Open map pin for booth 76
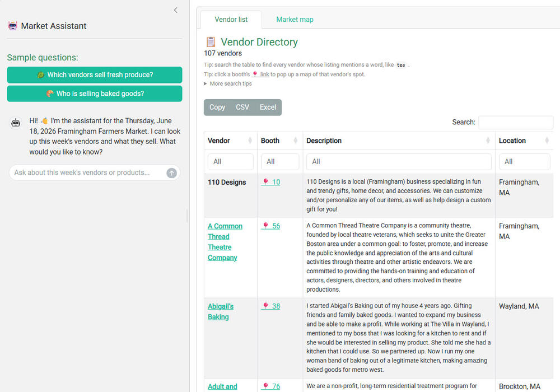The height and width of the screenshot is (392, 560). click(270, 386)
